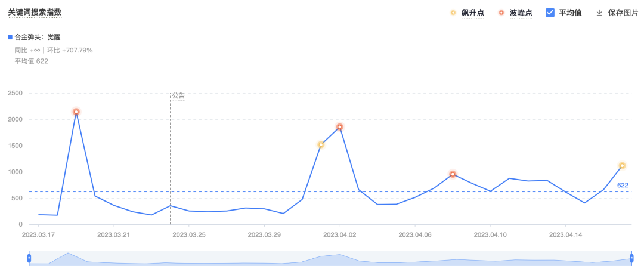Screen dimensions: 644x272
Task: Click the yellow surge marker near 1500
Action: click(321, 144)
